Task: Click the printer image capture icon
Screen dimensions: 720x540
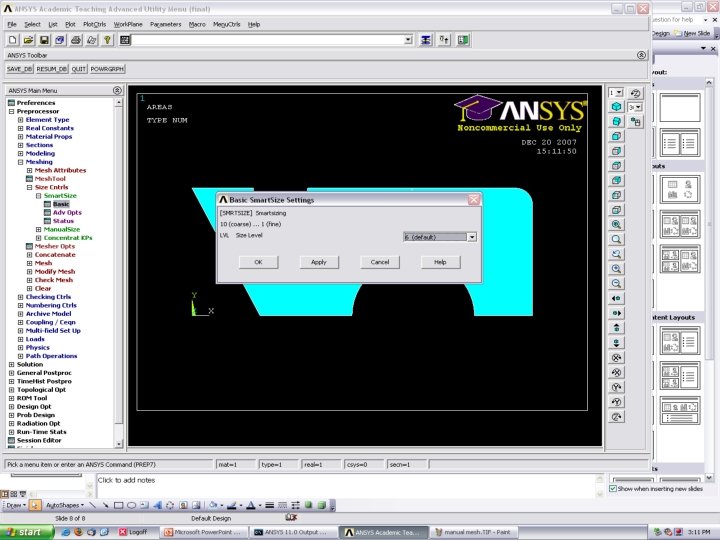Action: (76, 40)
